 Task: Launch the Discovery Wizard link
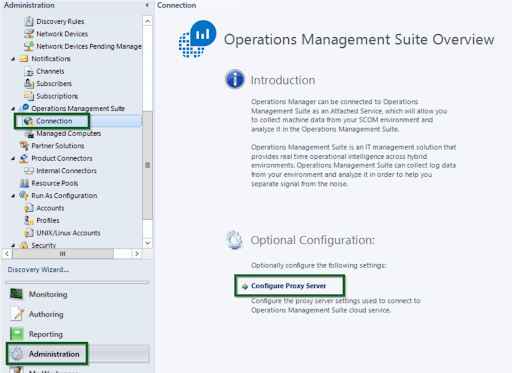[x=38, y=270]
